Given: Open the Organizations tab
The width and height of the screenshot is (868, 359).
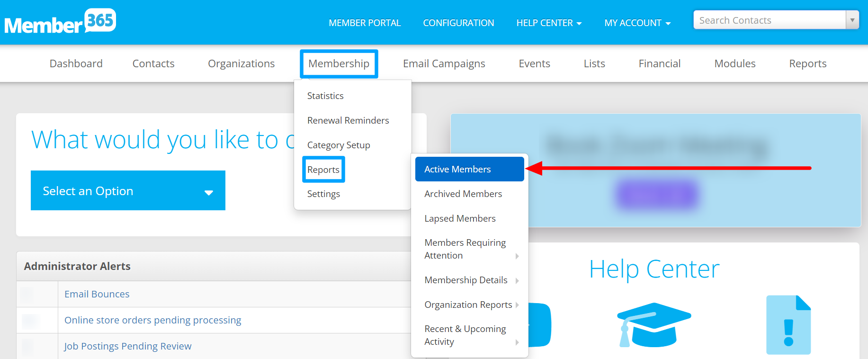Looking at the screenshot, I should click(242, 64).
